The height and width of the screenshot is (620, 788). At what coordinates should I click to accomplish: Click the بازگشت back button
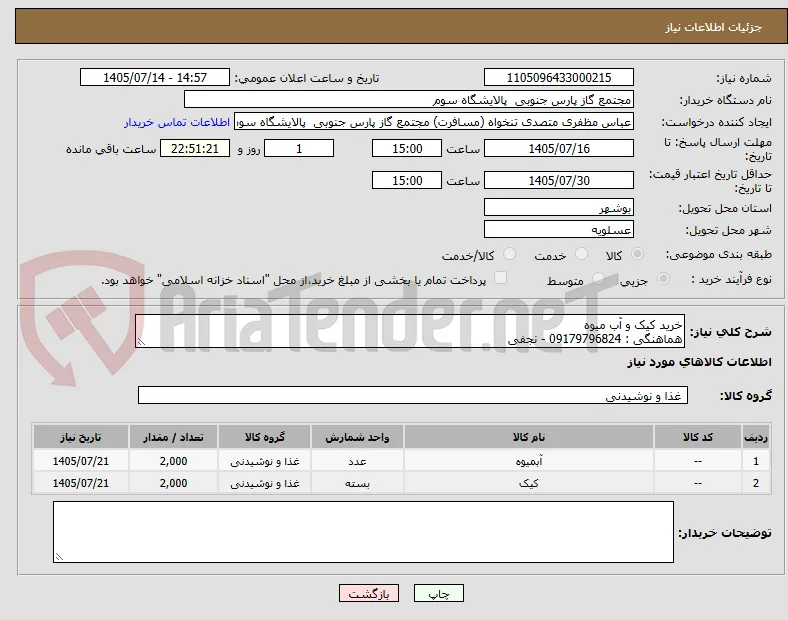click(369, 593)
